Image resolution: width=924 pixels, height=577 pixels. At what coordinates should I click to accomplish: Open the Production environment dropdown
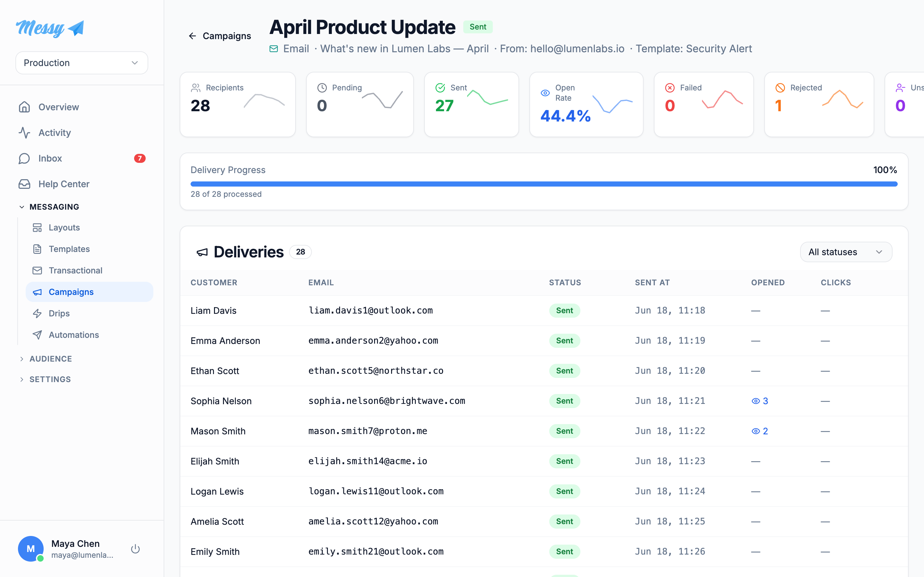click(x=82, y=63)
